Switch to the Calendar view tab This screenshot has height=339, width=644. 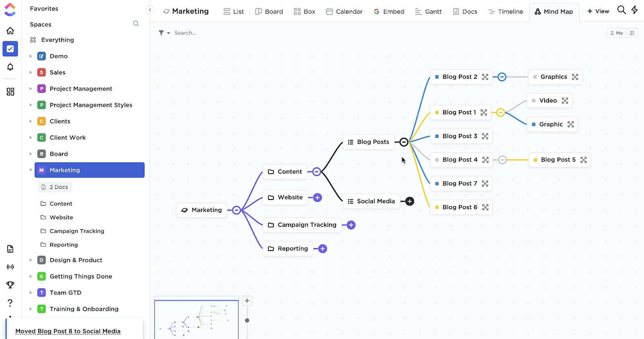(x=344, y=12)
